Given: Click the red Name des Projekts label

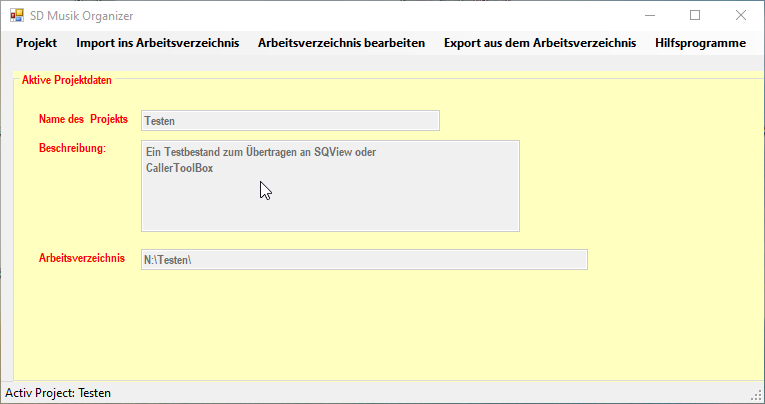Looking at the screenshot, I should (x=83, y=119).
